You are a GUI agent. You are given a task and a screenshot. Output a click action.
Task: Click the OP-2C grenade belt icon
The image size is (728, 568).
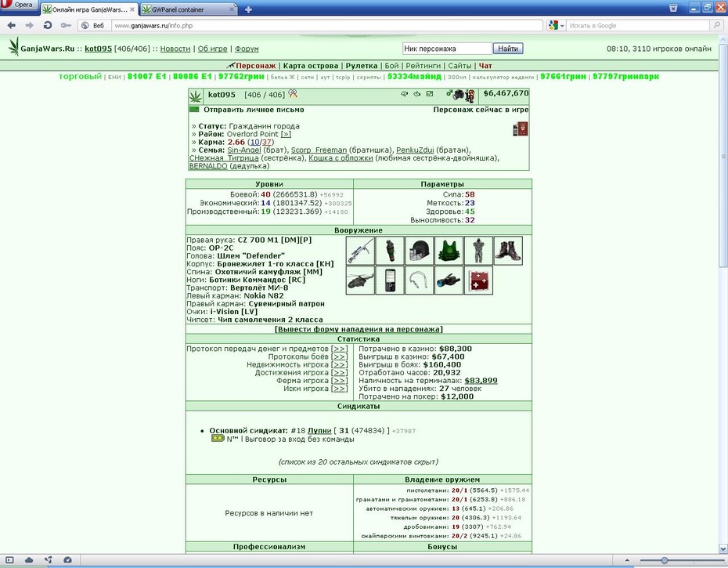point(390,251)
